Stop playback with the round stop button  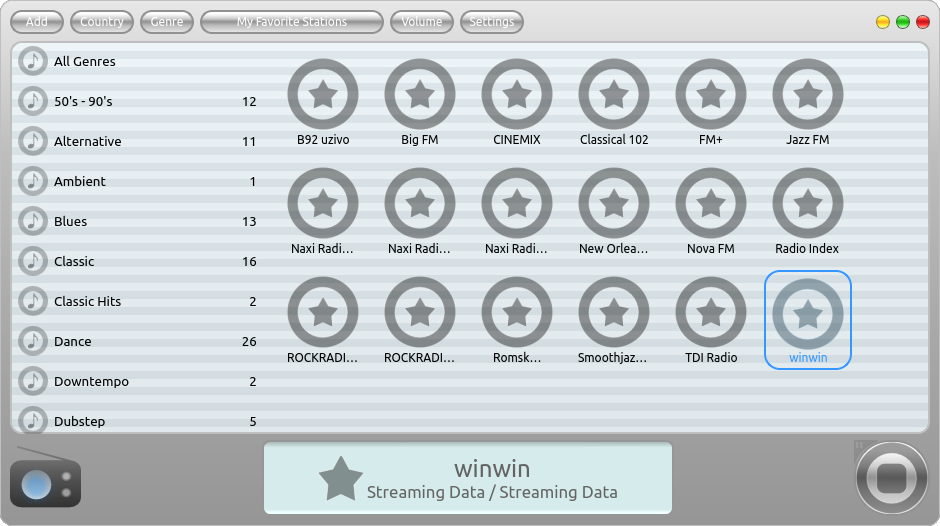pos(891,478)
